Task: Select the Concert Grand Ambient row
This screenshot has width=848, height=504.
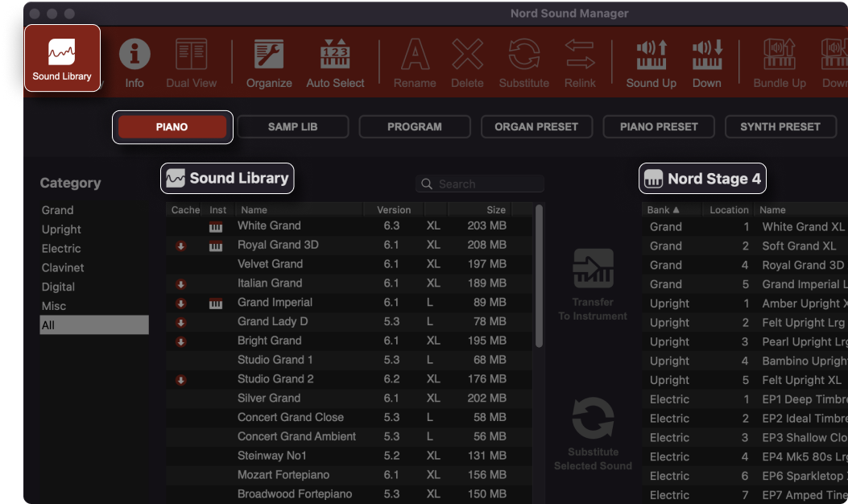Action: point(349,436)
